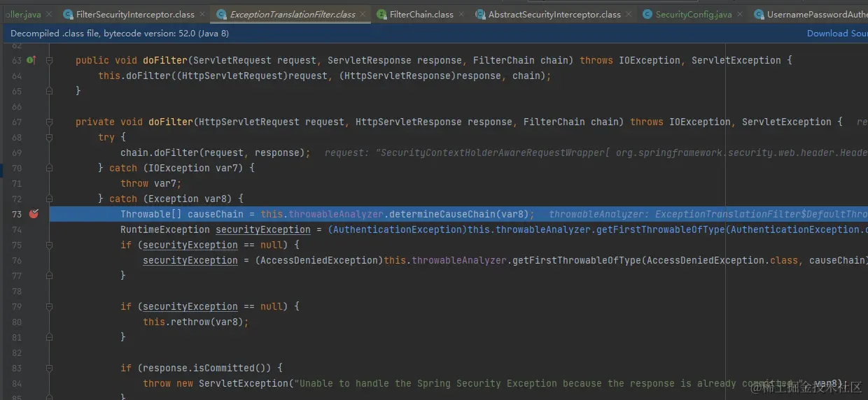Switch to the FilterChain.class tab
Screen dimensions: 868x400
click(x=421, y=14)
